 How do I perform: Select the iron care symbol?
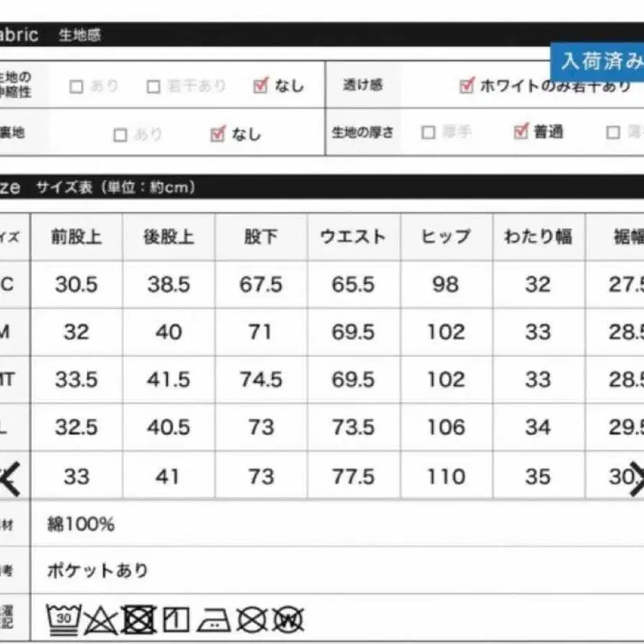click(214, 619)
